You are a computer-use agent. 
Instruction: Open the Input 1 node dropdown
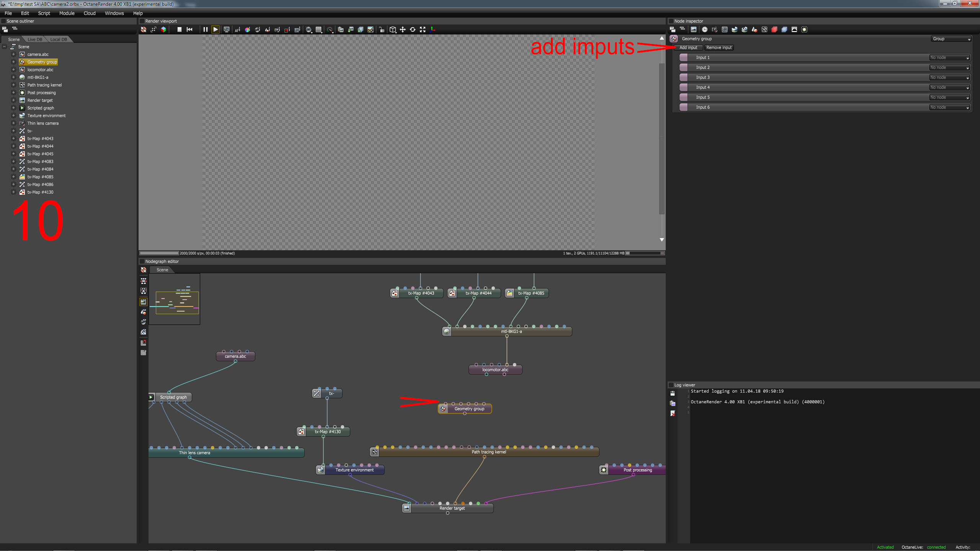[x=949, y=57]
